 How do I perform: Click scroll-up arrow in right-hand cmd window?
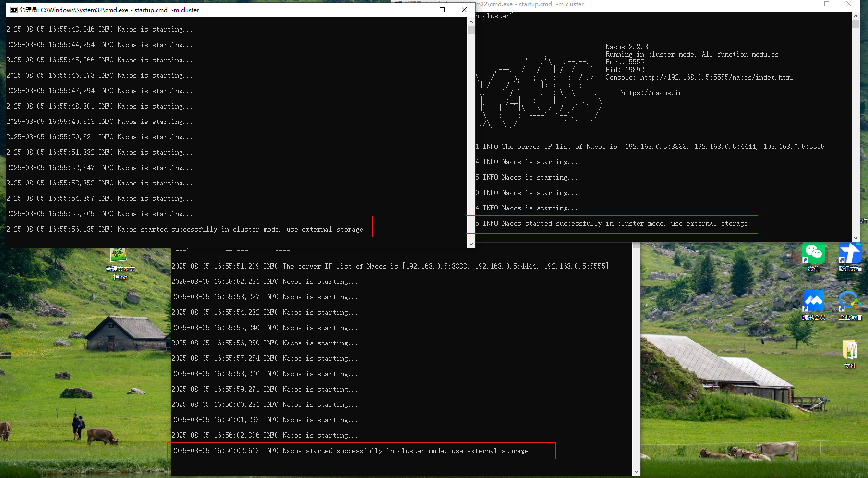856,15
